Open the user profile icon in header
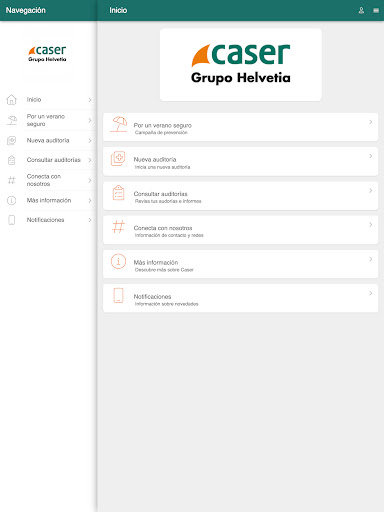Screen dimensions: 384x512 [361, 10]
